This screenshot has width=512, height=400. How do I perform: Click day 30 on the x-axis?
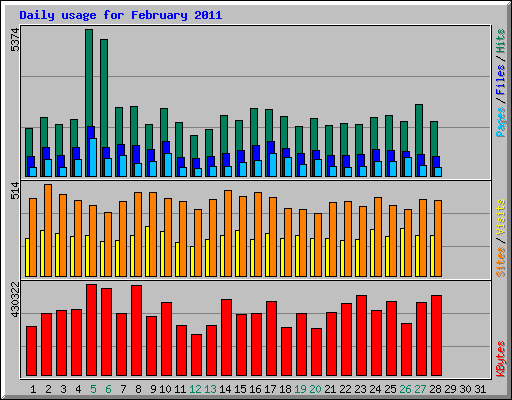(x=465, y=389)
